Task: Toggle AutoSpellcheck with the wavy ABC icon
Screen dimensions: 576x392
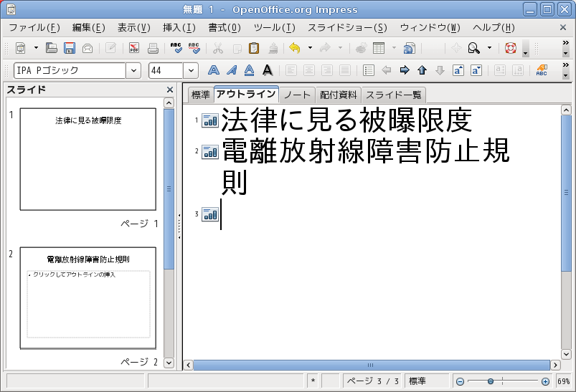Action: pyautogui.click(x=194, y=48)
